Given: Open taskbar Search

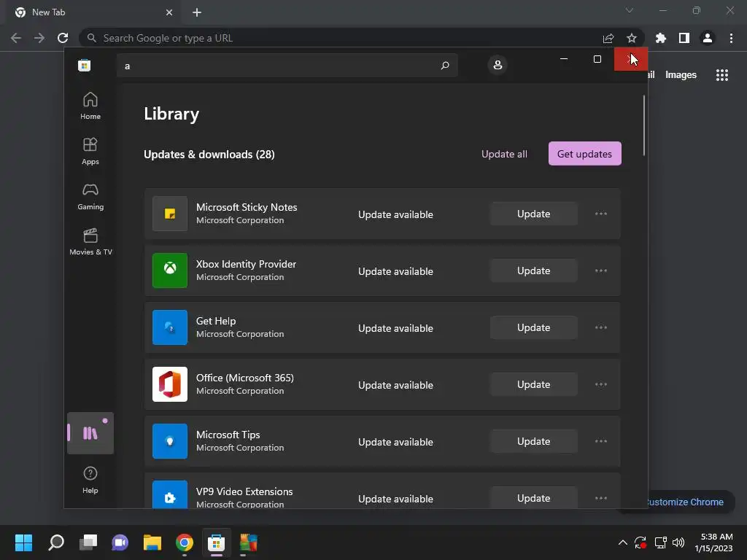Looking at the screenshot, I should click(56, 542).
